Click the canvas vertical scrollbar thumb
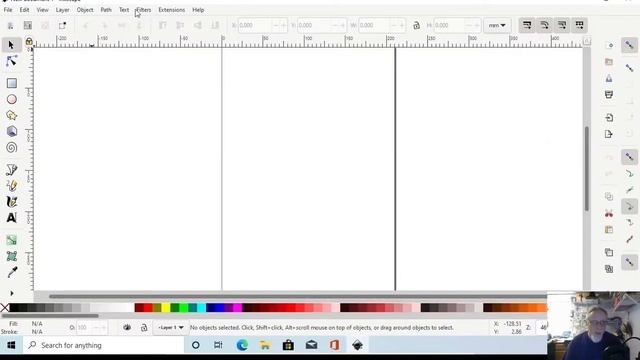640x360 pixels. pyautogui.click(x=587, y=169)
